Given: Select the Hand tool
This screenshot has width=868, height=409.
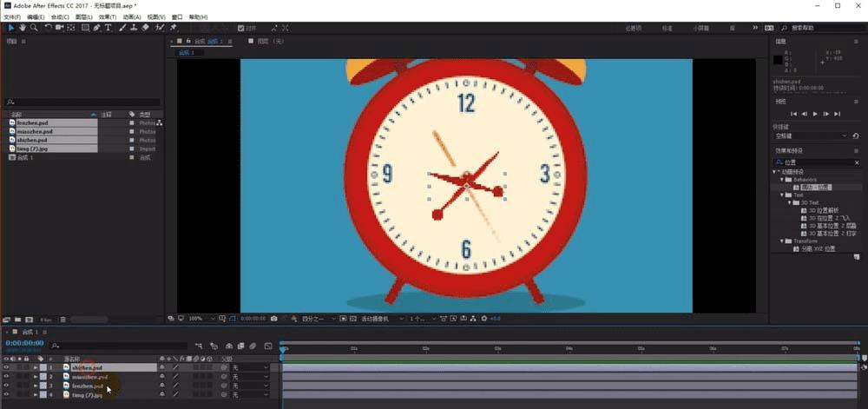Looking at the screenshot, I should pos(23,28).
